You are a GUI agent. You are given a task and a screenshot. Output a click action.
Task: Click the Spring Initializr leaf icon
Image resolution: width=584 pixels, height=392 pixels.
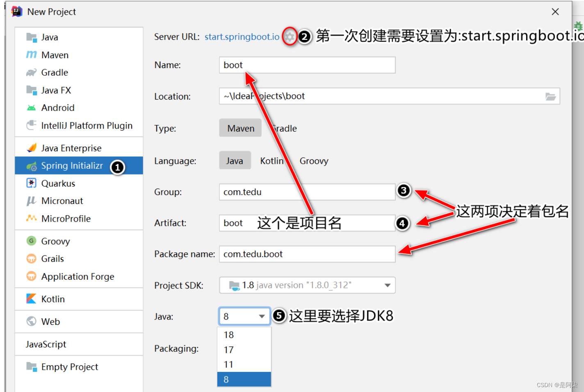click(x=32, y=166)
